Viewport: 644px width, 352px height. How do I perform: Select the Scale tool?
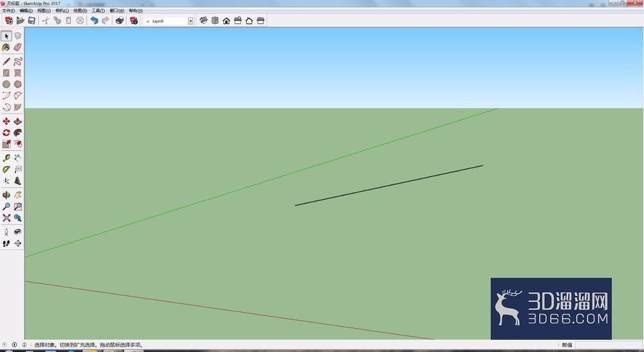pos(6,144)
